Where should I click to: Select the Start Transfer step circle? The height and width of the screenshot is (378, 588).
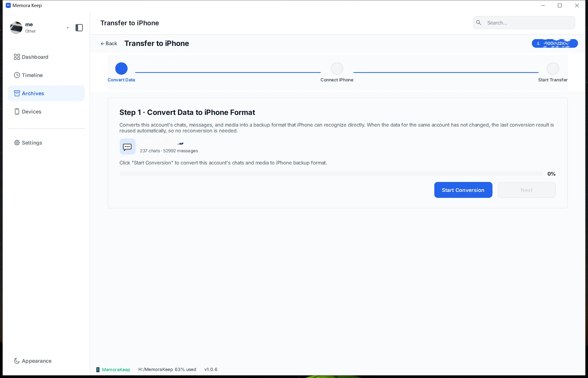553,69
